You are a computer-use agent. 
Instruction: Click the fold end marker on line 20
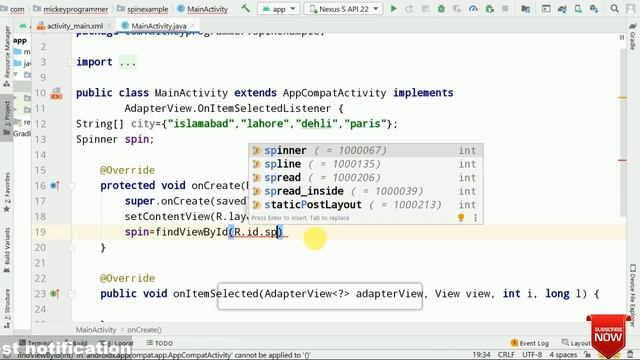71,247
